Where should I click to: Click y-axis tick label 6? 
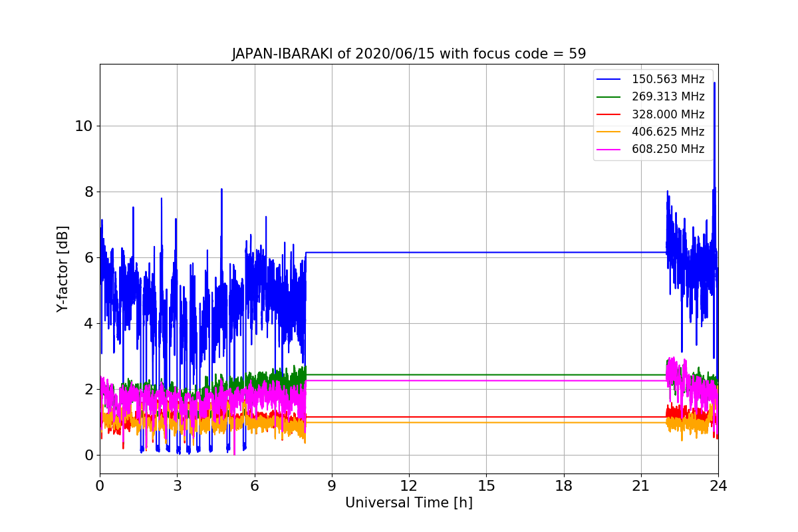point(89,257)
